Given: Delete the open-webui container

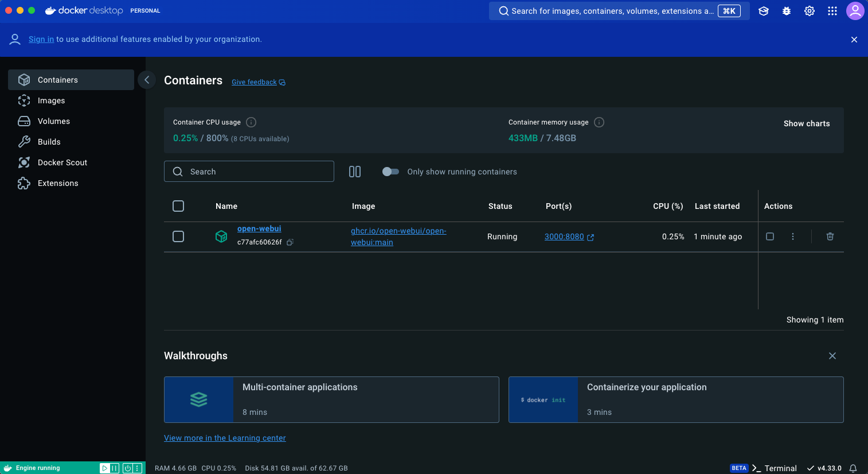Looking at the screenshot, I should coord(830,236).
